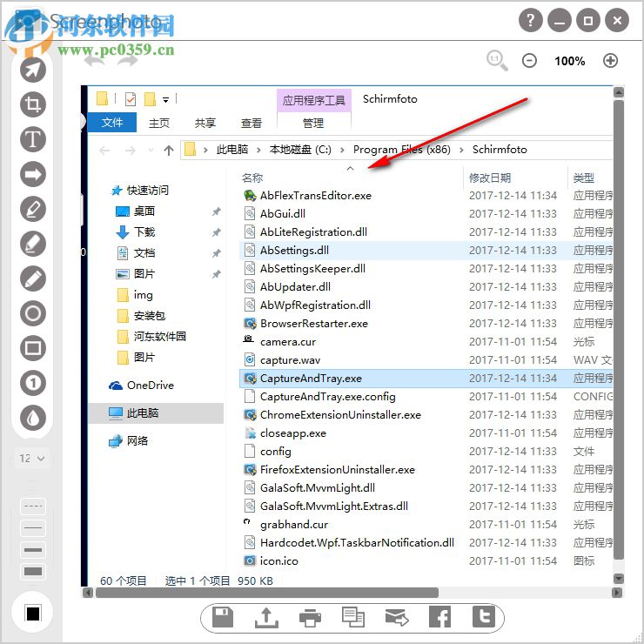
Task: Upload the screenshot with the upload icon
Action: (x=266, y=617)
